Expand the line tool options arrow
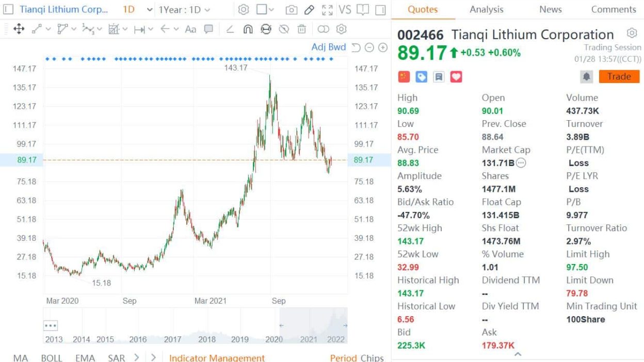644x362 pixels. coord(49,29)
